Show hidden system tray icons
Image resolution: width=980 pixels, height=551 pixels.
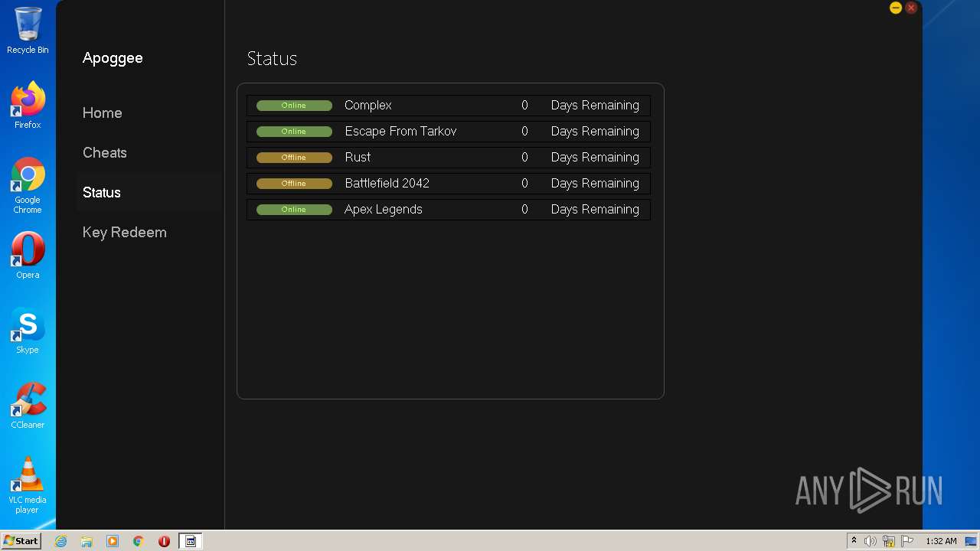click(854, 541)
